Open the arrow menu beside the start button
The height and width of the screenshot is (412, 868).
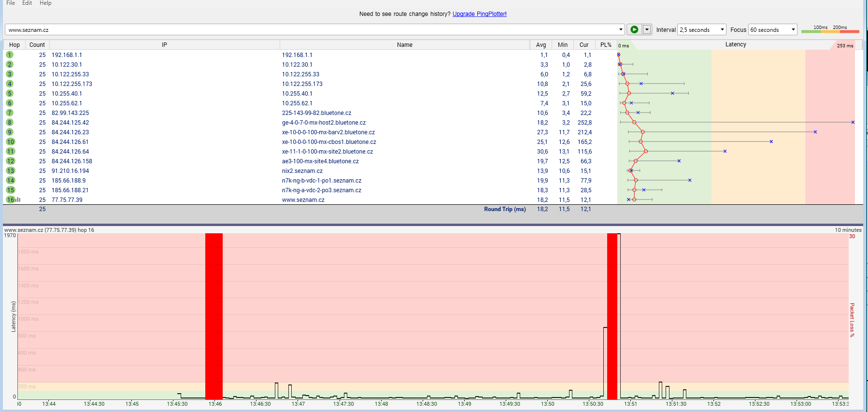click(647, 29)
